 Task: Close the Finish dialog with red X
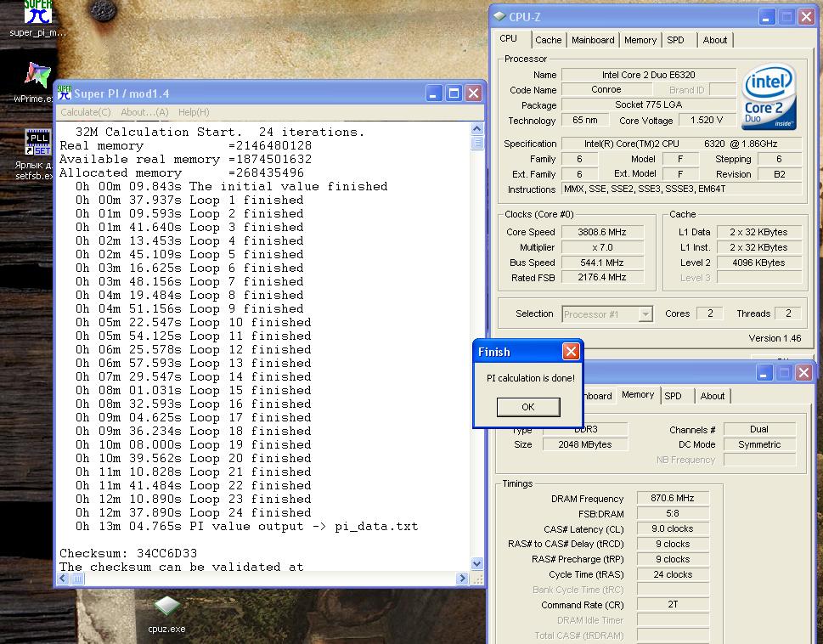pos(571,351)
